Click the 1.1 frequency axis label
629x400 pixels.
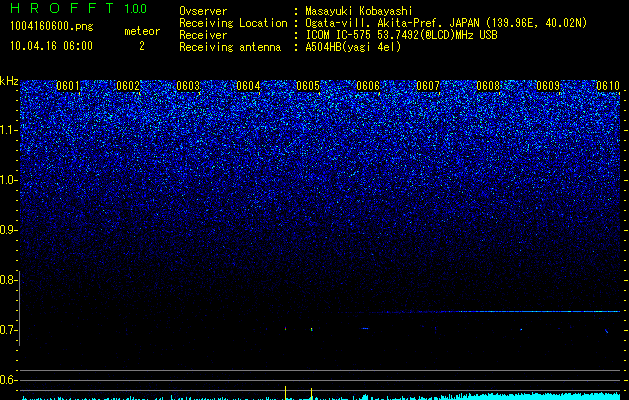(x=8, y=130)
